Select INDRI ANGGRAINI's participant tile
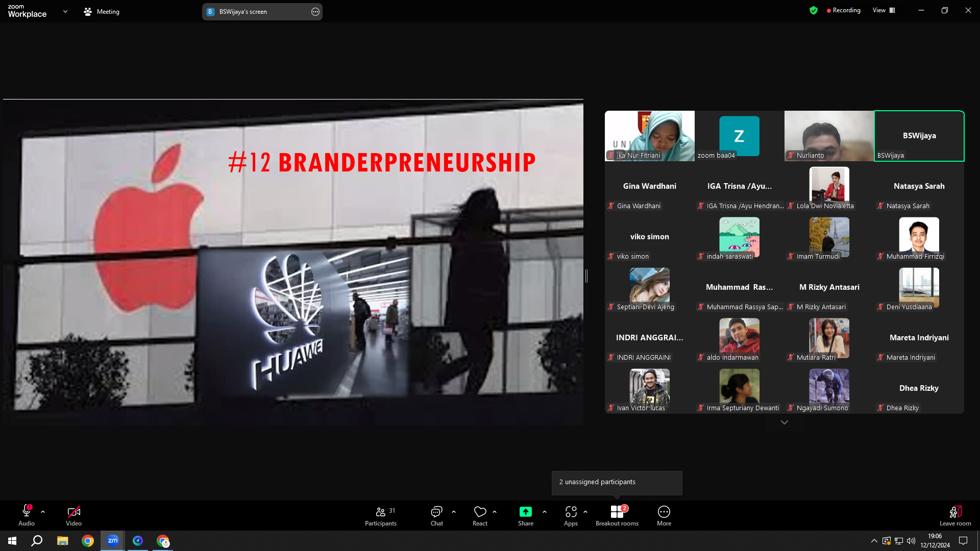 tap(650, 338)
